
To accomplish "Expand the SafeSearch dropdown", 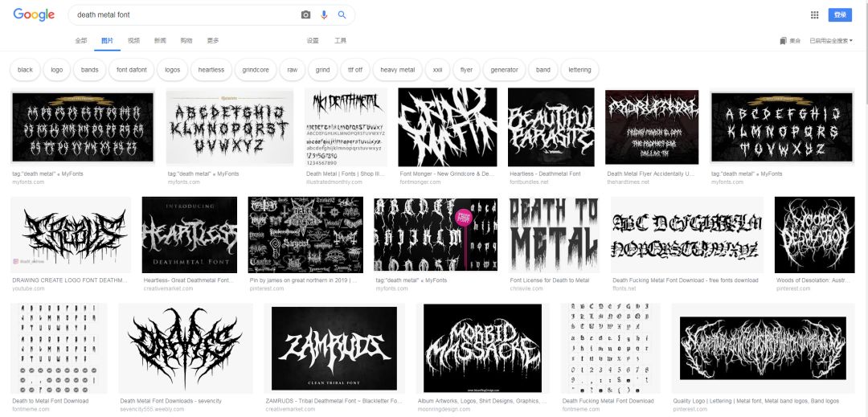I will 831,40.
